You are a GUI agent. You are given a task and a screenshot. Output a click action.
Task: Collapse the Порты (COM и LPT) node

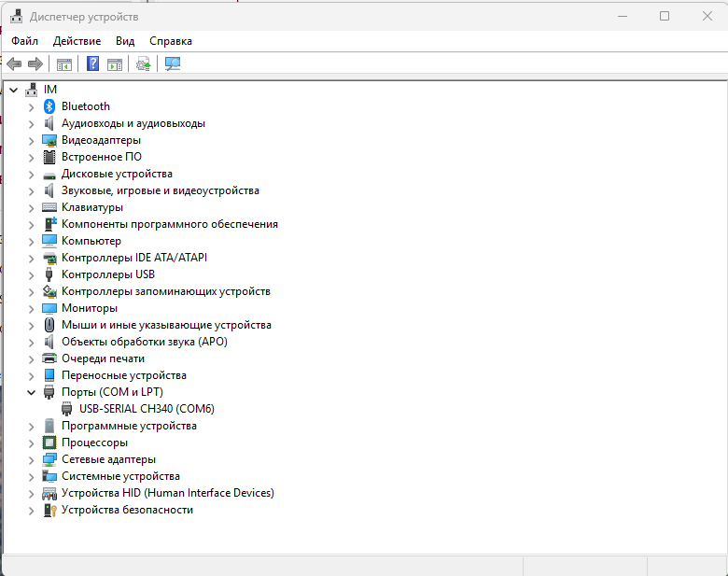(x=31, y=392)
